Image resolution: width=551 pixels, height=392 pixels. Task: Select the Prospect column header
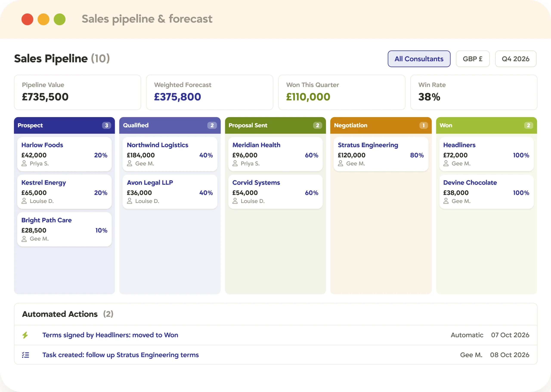[x=65, y=125]
